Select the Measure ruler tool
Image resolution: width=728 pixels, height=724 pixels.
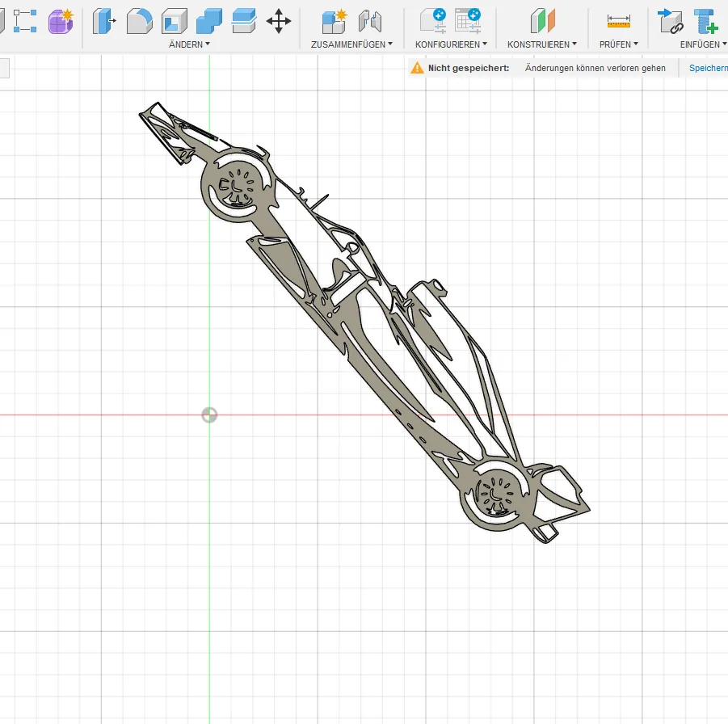(618, 21)
